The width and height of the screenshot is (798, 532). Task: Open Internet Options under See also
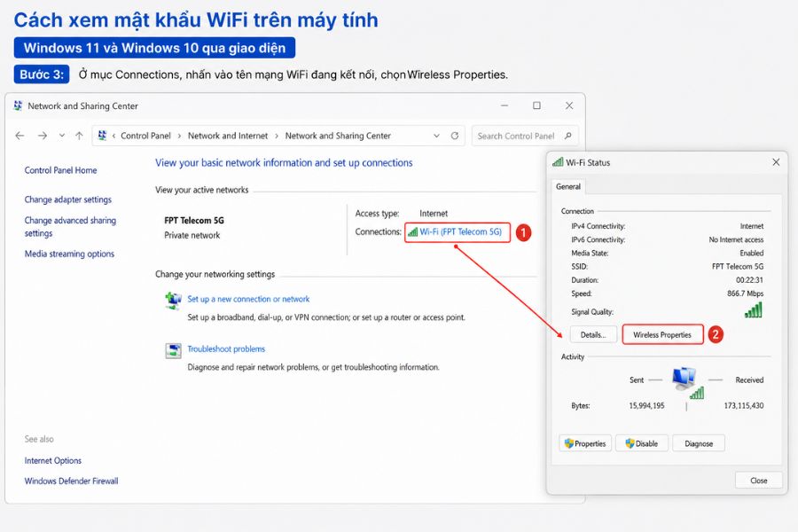[53, 460]
